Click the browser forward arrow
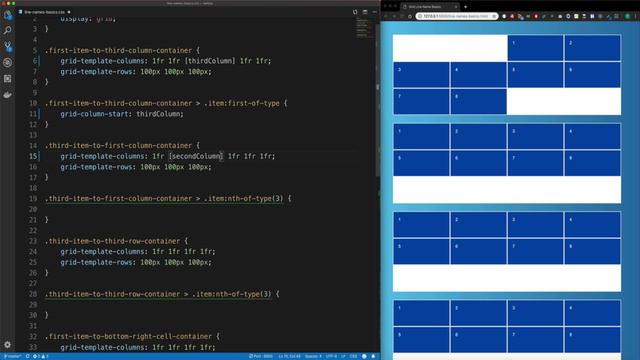640x360 pixels. pyautogui.click(x=394, y=16)
